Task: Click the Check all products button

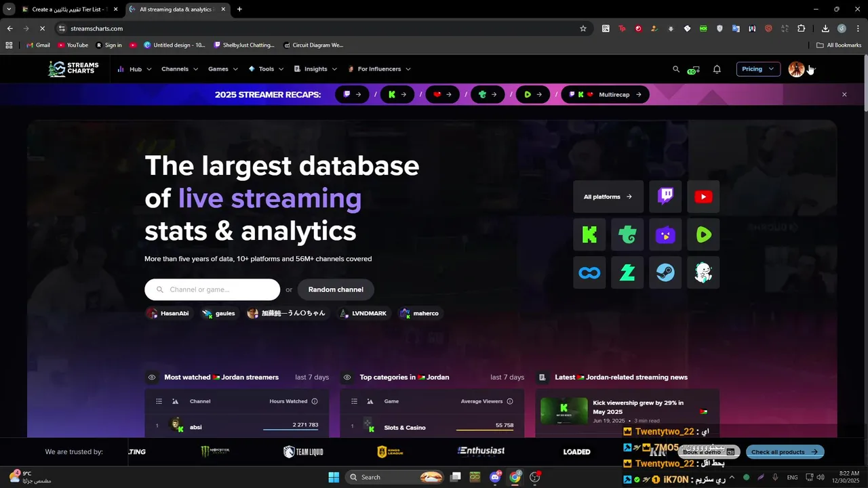Action: tap(785, 452)
